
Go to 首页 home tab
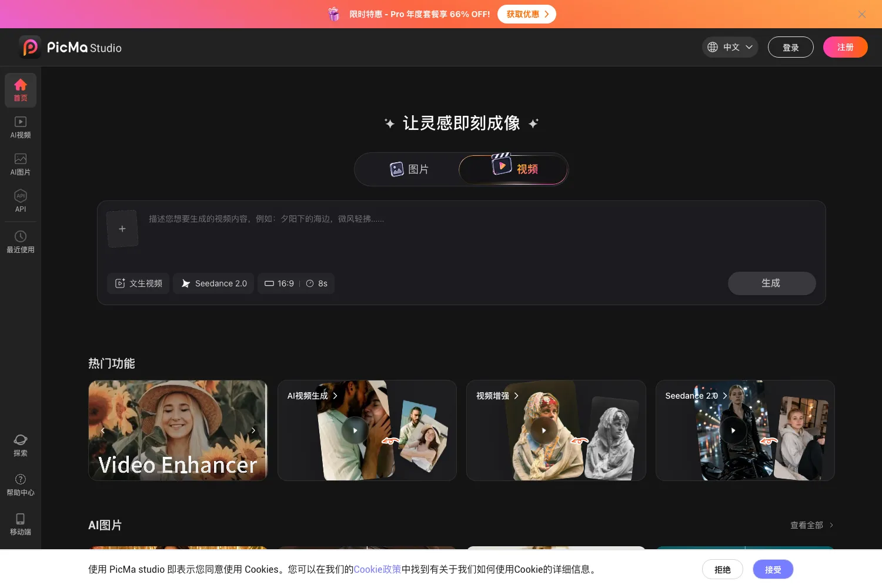[x=21, y=90]
